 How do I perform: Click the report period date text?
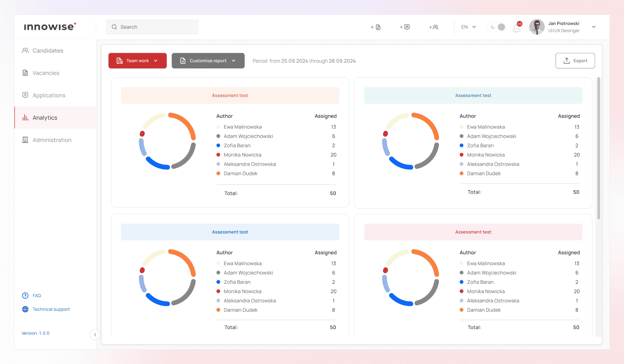pyautogui.click(x=304, y=61)
